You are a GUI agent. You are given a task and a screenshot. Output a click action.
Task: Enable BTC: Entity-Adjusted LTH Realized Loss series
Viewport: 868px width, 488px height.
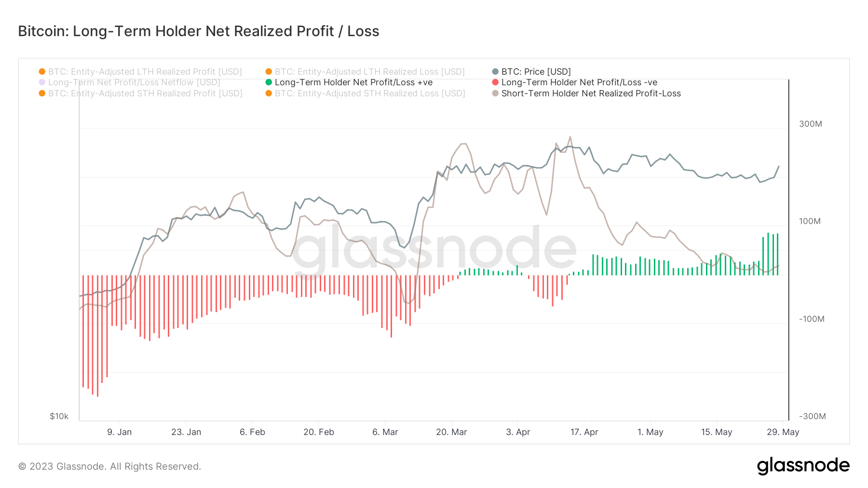(365, 71)
